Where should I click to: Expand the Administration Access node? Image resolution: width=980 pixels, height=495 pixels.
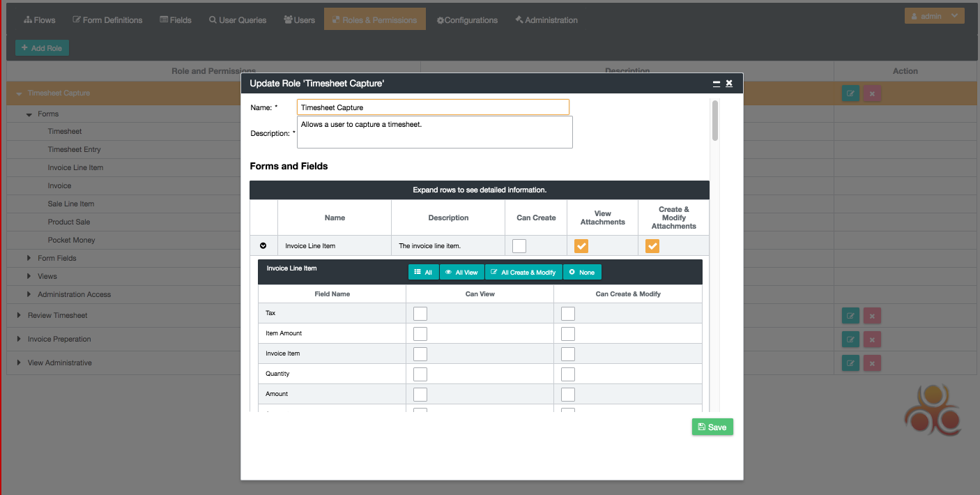point(29,294)
